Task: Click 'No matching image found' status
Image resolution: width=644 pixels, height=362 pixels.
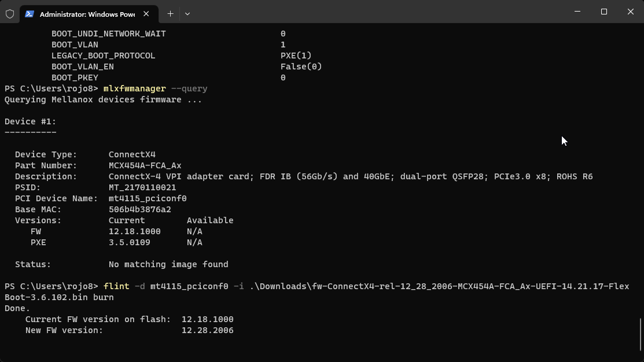Action: 168,264
